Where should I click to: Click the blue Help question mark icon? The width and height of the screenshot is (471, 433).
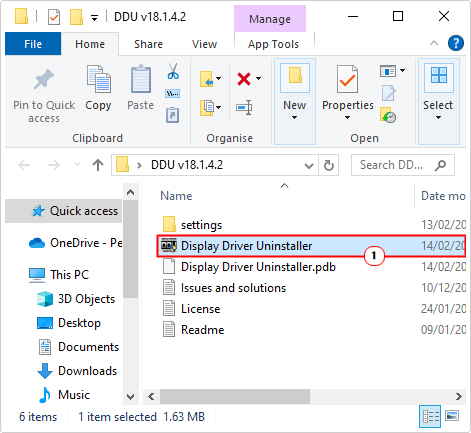pos(456,43)
